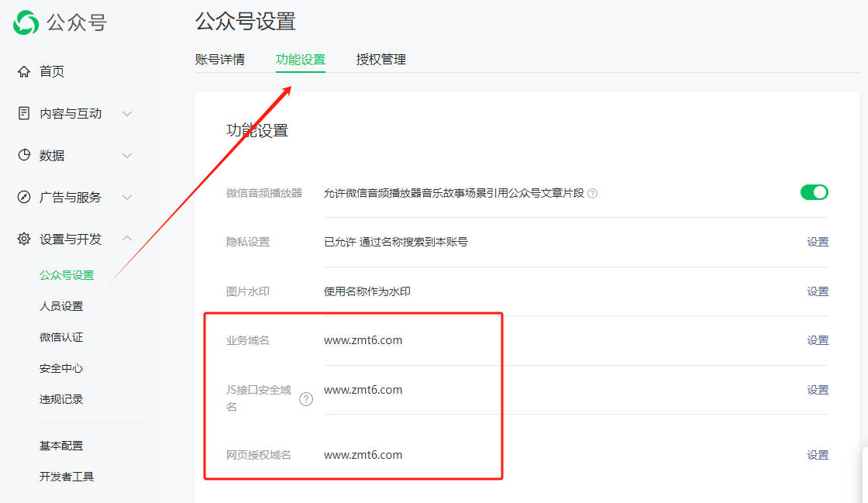Viewport: 868px width, 503px height.
Task: Click the 公众号设置 page title
Action: coord(245,22)
